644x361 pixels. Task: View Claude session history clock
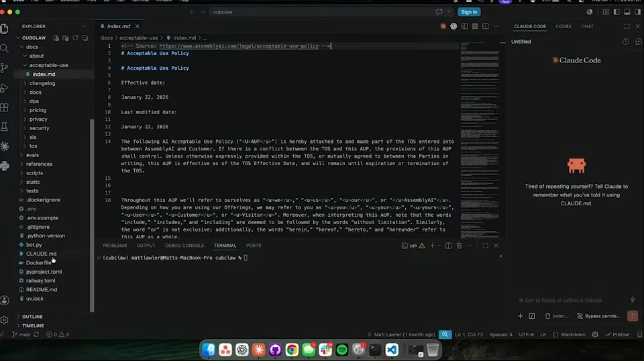625,42
